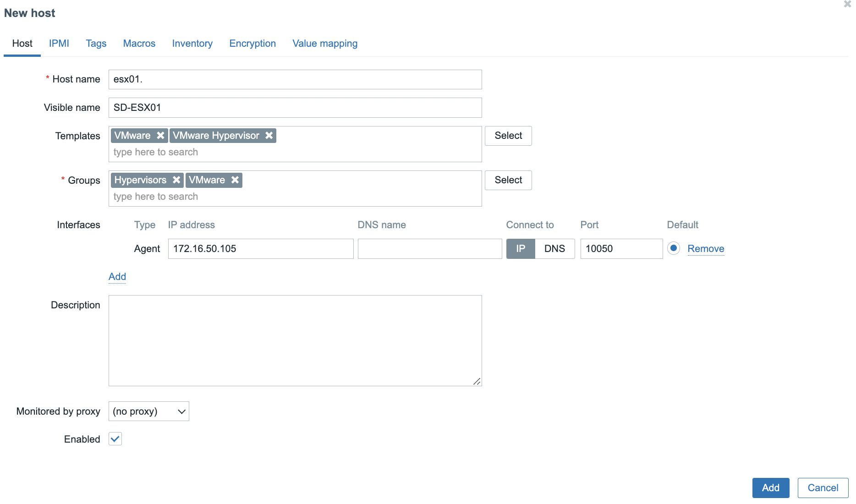Focus the Description text area

tap(295, 340)
